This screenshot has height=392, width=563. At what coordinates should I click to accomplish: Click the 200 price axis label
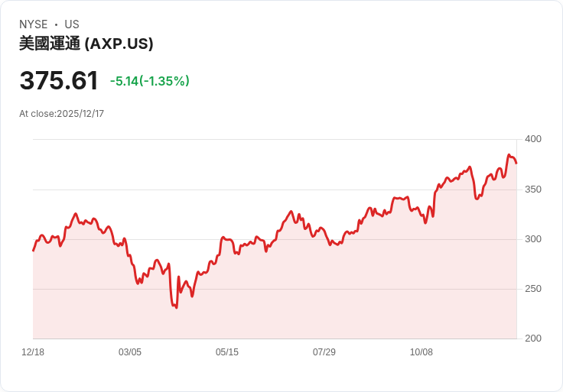coord(533,339)
